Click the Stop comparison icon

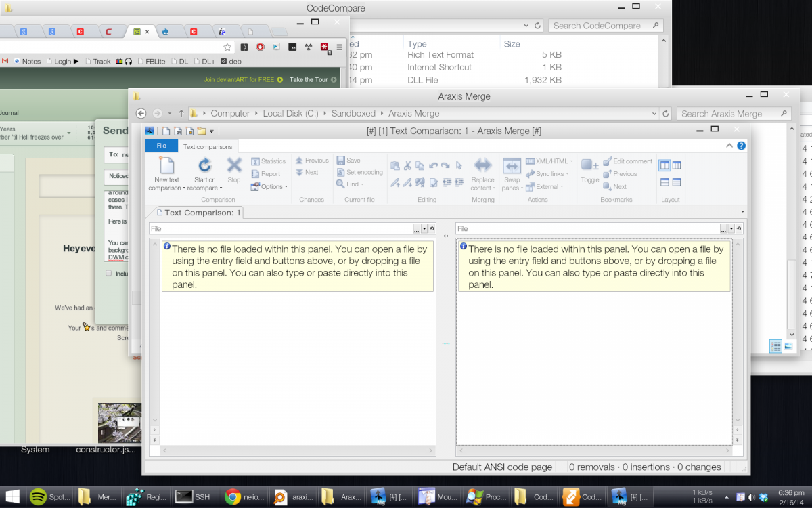point(234,165)
